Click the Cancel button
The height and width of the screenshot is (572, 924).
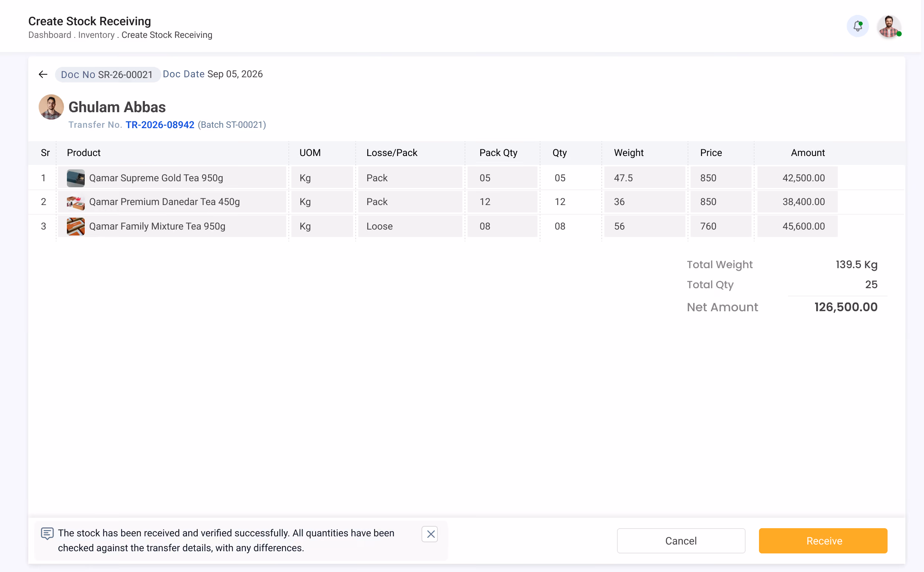pos(681,540)
